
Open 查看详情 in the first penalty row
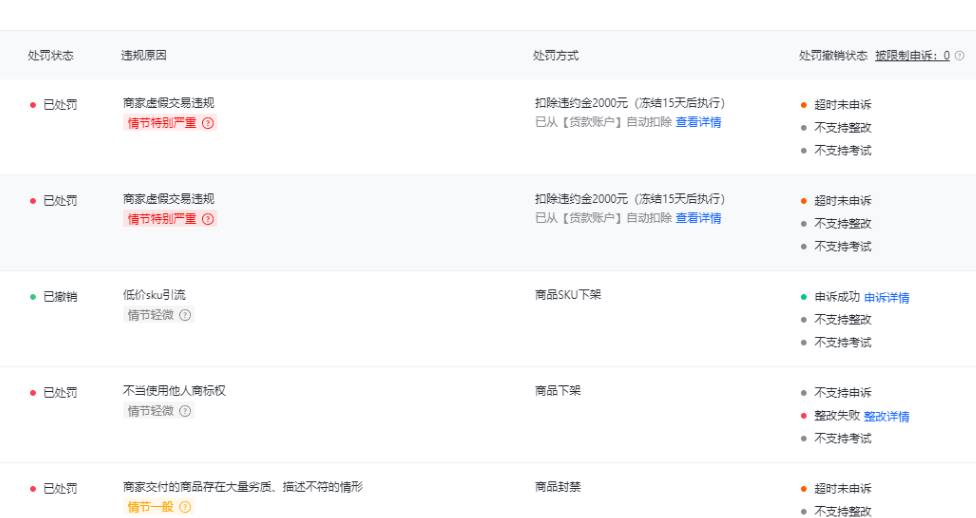pos(698,122)
